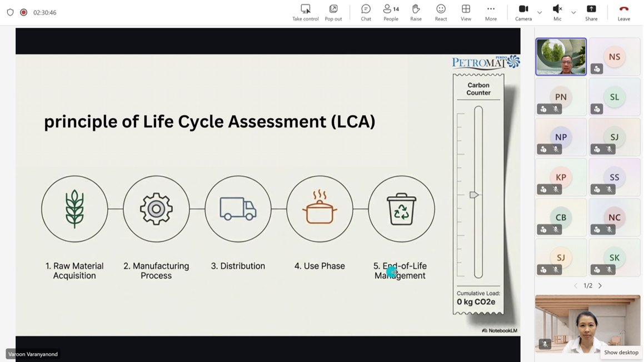Viewport: 644px width, 362px height.
Task: Toggle the Camera on or off
Action: pos(523,12)
